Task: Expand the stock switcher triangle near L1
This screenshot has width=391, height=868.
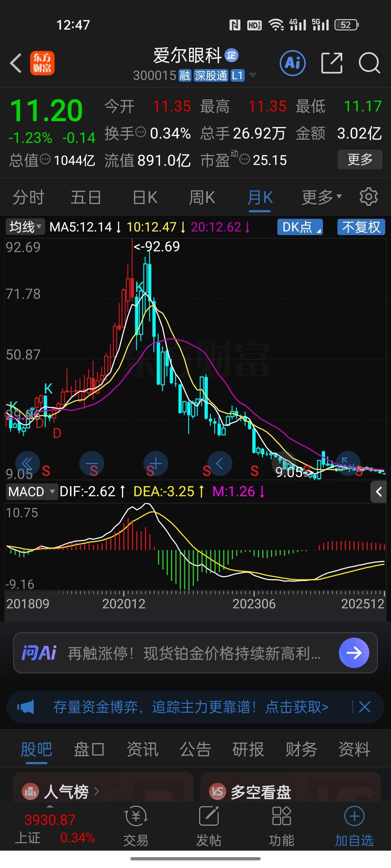Action: click(253, 75)
